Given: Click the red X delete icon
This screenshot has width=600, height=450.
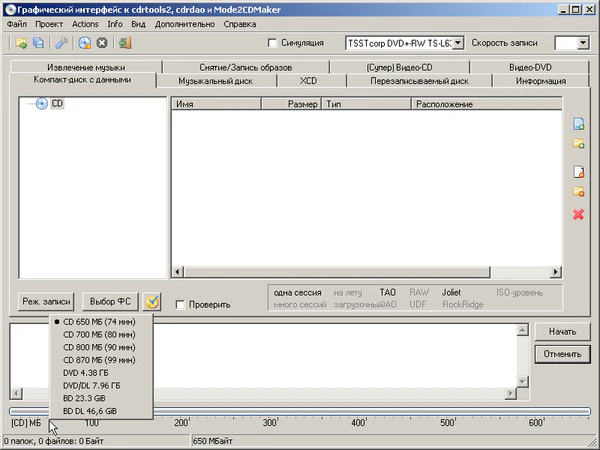Looking at the screenshot, I should pos(577,214).
